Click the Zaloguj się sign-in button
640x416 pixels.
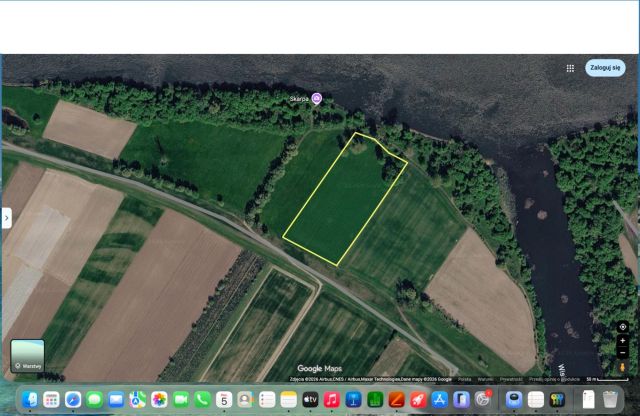pos(605,68)
